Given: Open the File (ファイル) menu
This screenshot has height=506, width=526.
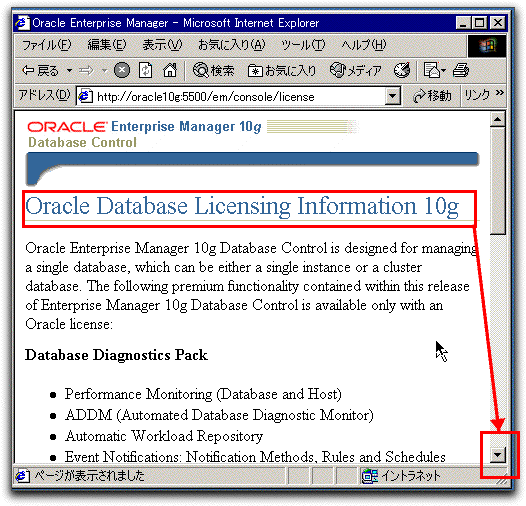Looking at the screenshot, I should point(46,45).
